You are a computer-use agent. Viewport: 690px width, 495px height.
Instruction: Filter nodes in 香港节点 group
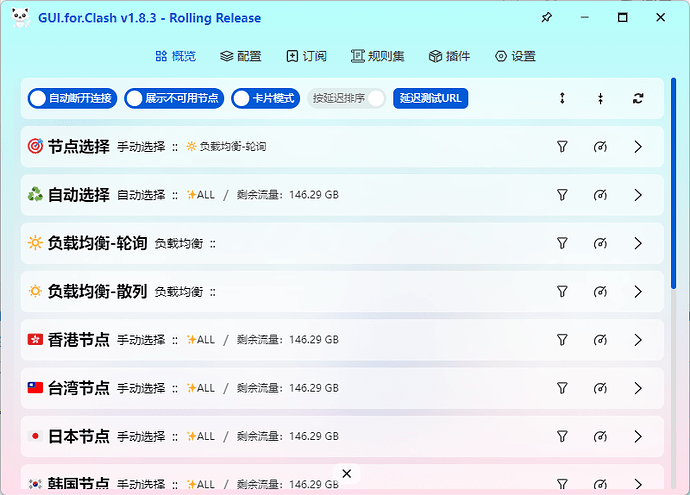pos(562,340)
